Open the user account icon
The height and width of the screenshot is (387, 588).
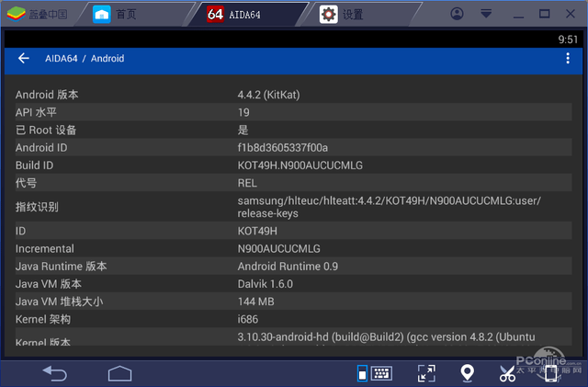click(457, 14)
